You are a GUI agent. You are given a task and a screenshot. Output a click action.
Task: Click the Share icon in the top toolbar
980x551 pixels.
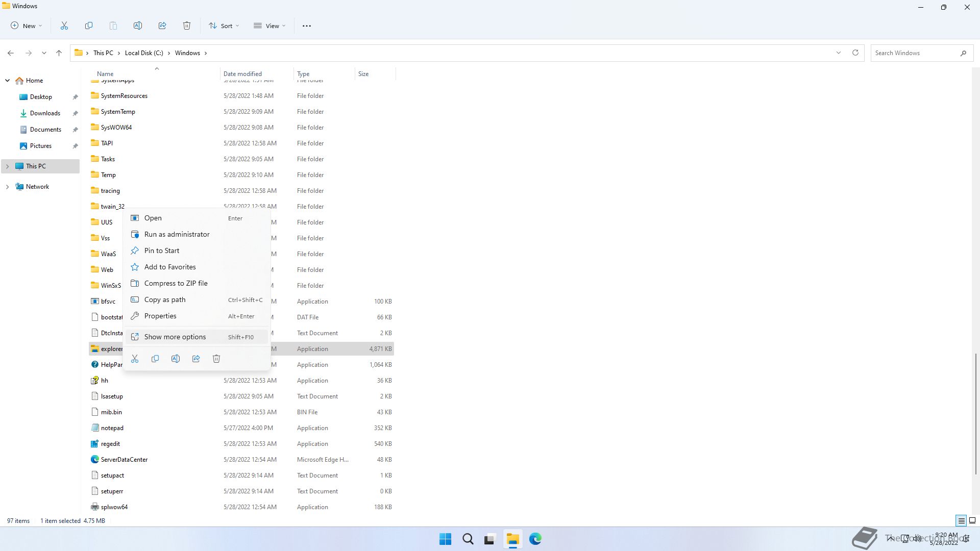[162, 26]
